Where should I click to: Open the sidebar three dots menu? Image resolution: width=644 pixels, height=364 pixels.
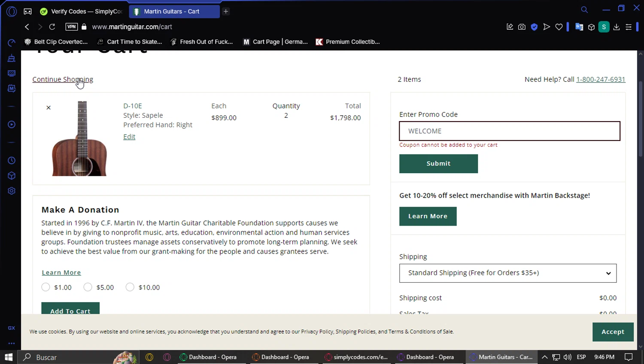pos(12,343)
